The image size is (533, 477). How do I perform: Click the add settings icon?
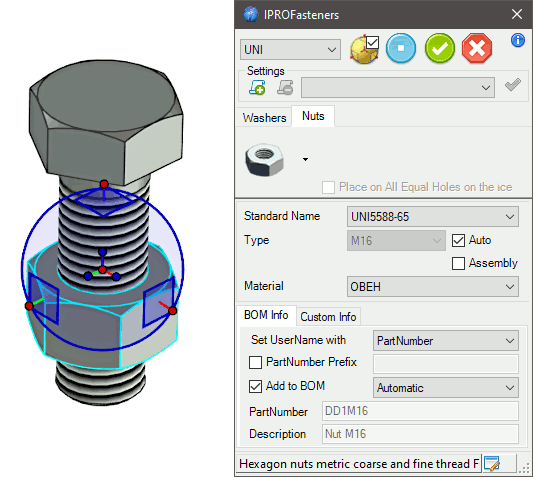point(257,87)
